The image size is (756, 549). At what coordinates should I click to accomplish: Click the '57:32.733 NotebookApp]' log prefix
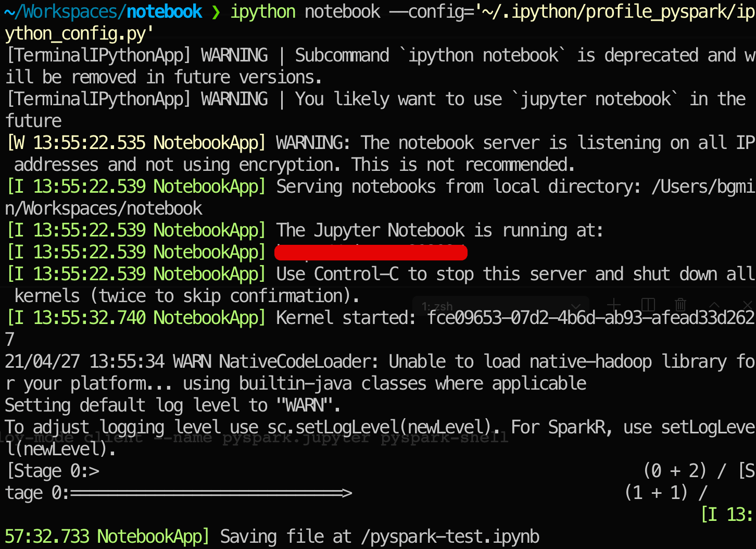click(107, 536)
